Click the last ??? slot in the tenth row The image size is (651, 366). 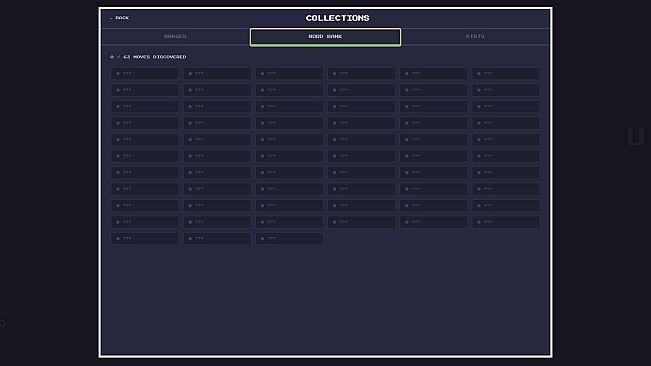click(506, 222)
